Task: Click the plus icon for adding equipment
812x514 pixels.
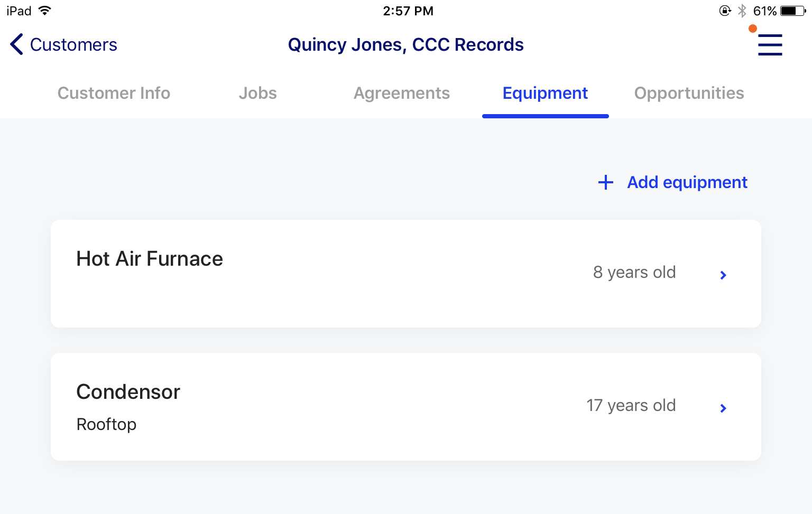Action: click(605, 182)
